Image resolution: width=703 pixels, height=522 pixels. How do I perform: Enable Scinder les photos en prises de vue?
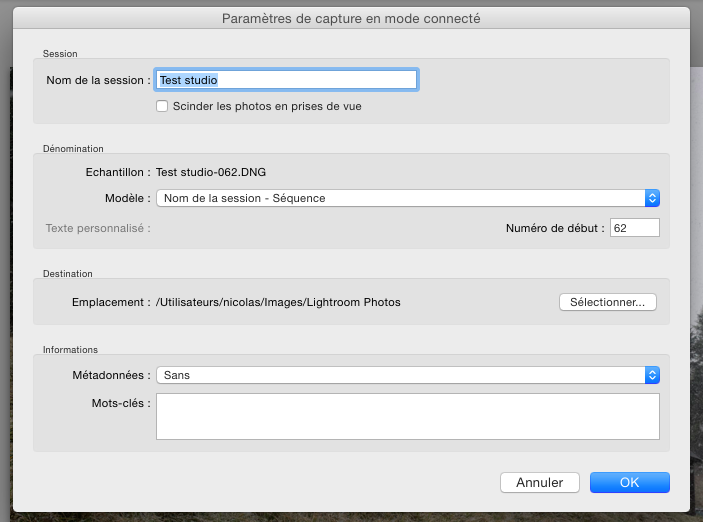tap(162, 106)
